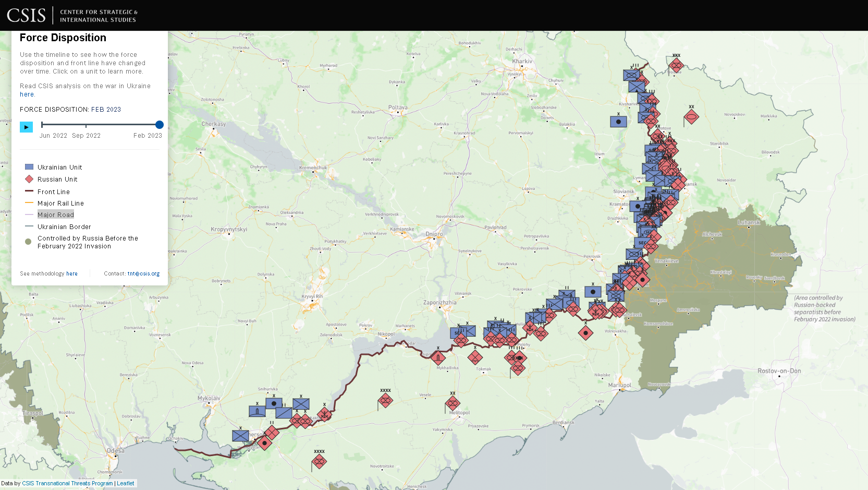Select the Russian XX unit west of Novopskov
Viewport: 868px width, 490px height.
[x=691, y=117]
